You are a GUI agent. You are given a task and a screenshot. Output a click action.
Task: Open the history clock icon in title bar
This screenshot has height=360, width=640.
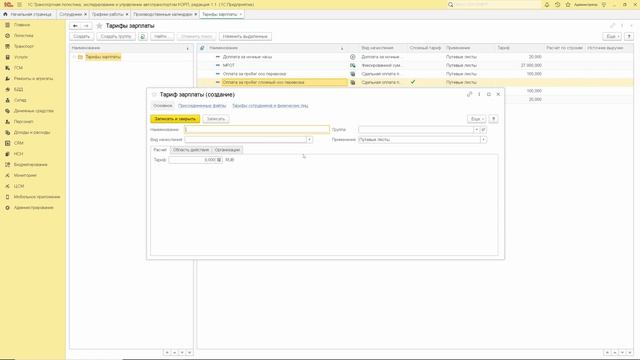pyautogui.click(x=557, y=4)
